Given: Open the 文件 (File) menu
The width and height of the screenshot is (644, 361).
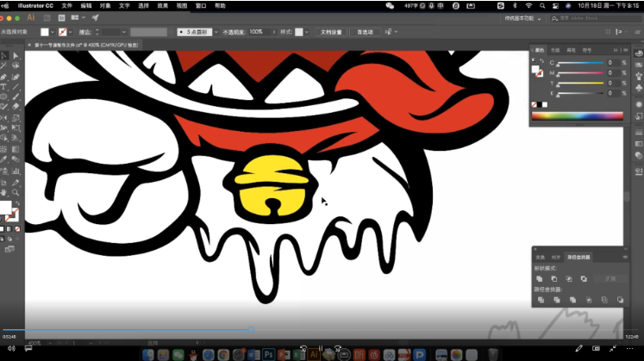Looking at the screenshot, I should [67, 6].
